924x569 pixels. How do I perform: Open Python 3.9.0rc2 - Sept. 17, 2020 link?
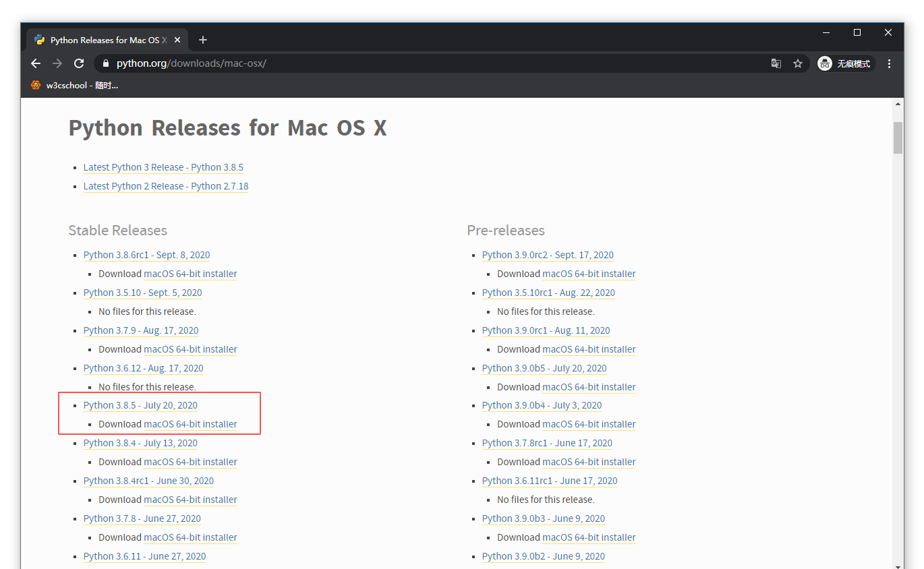(548, 255)
